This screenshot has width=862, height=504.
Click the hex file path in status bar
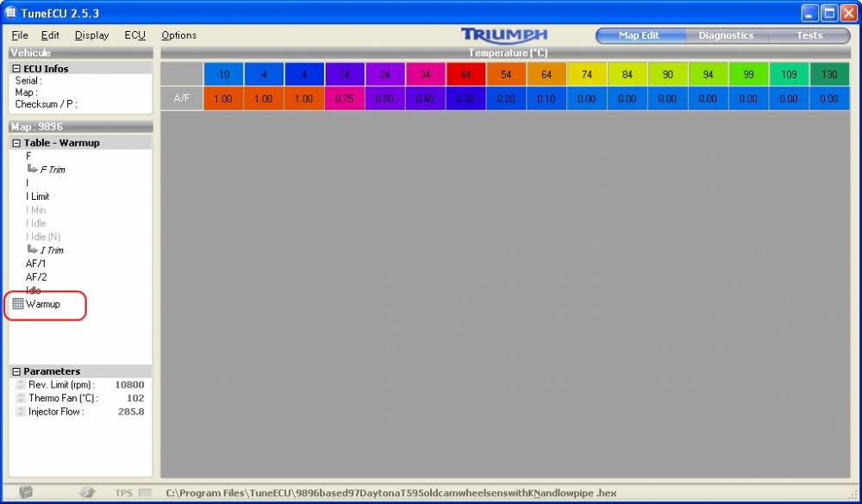tap(390, 493)
